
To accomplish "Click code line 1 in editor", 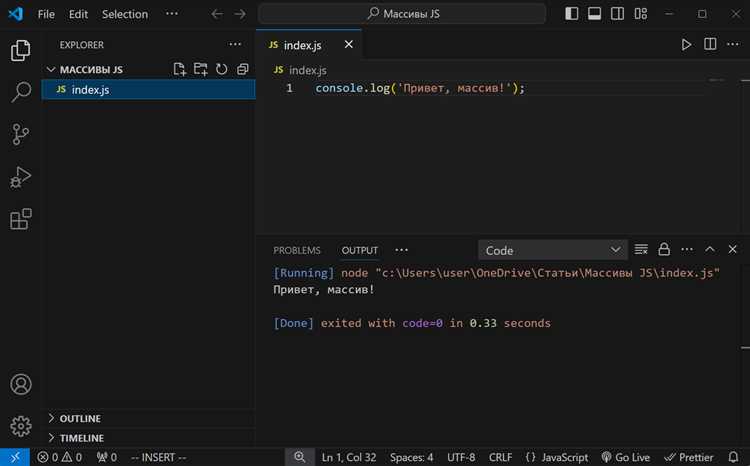I will click(420, 89).
